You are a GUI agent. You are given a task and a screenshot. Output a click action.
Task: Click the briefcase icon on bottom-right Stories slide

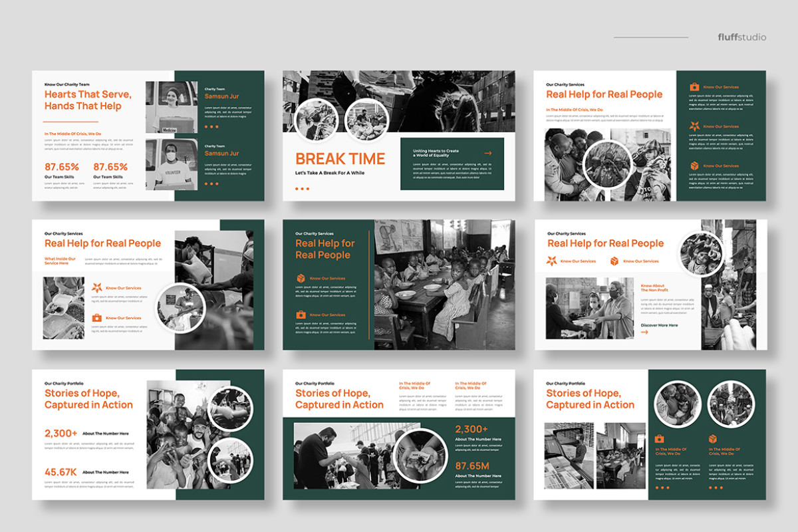659,438
